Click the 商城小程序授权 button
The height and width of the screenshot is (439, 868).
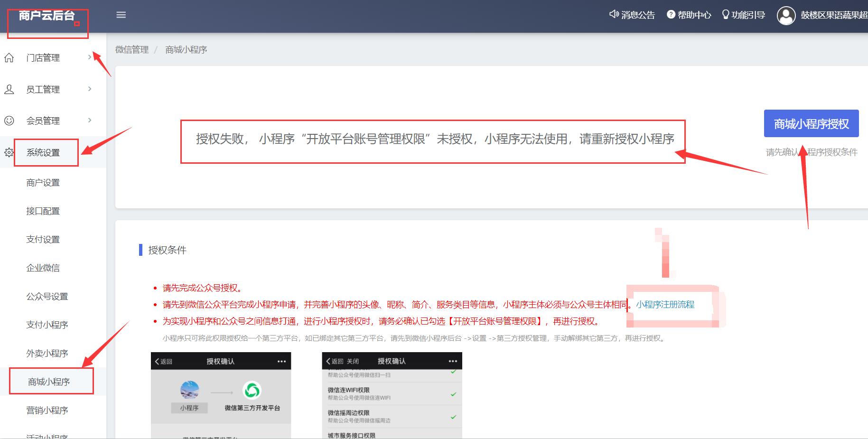tap(812, 124)
